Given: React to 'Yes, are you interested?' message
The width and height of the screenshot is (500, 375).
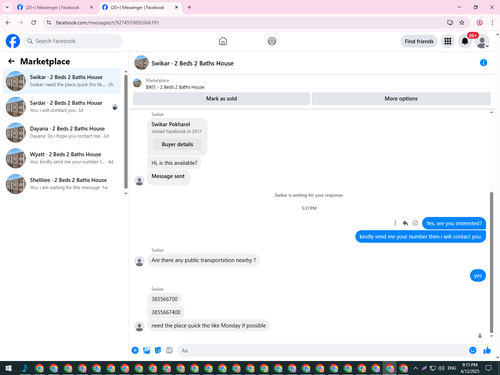Looking at the screenshot, I should [x=415, y=223].
